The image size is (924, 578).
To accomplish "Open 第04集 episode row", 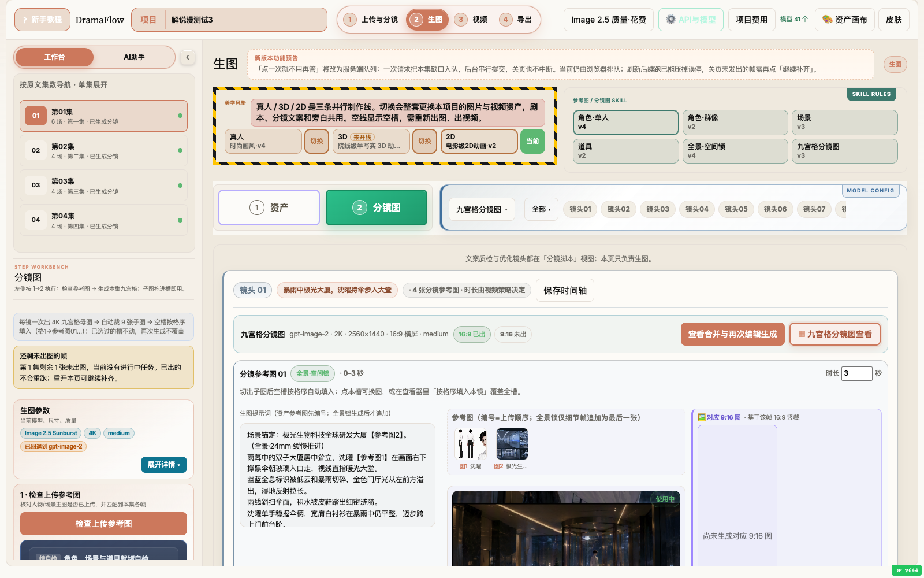I will click(x=104, y=220).
